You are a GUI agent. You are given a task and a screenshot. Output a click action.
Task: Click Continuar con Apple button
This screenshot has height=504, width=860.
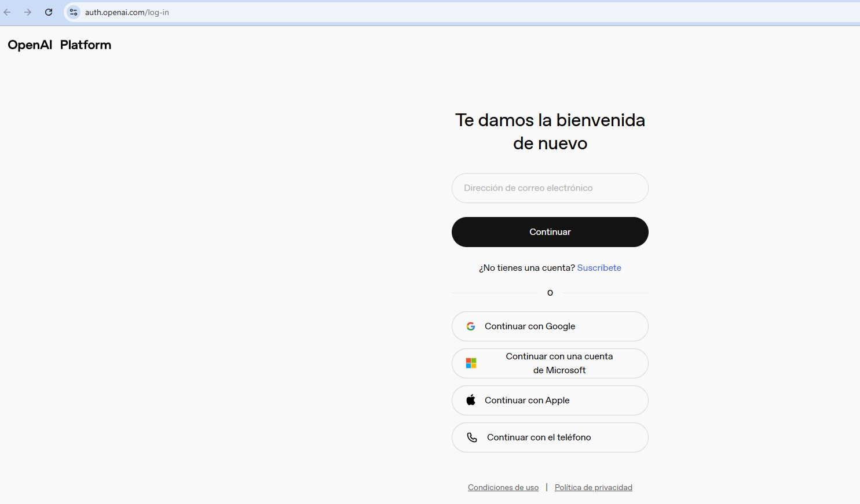coord(550,400)
